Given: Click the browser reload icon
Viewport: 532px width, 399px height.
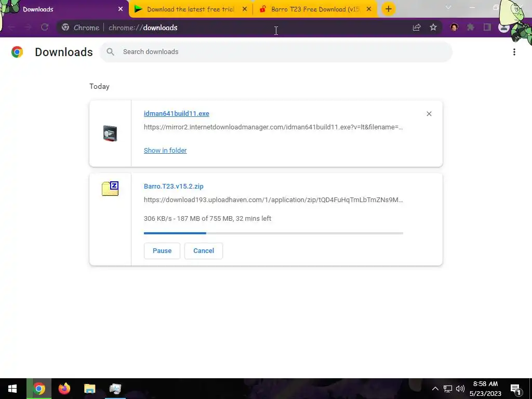Looking at the screenshot, I should (45, 28).
